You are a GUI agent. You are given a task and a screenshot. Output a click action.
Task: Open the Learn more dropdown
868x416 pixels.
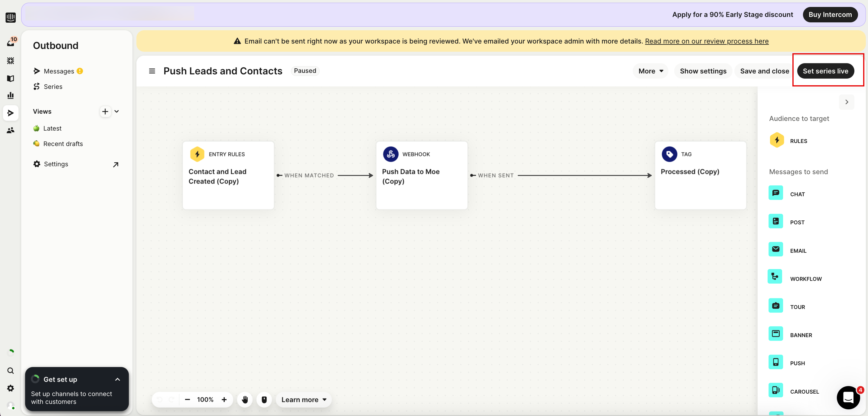coord(304,400)
